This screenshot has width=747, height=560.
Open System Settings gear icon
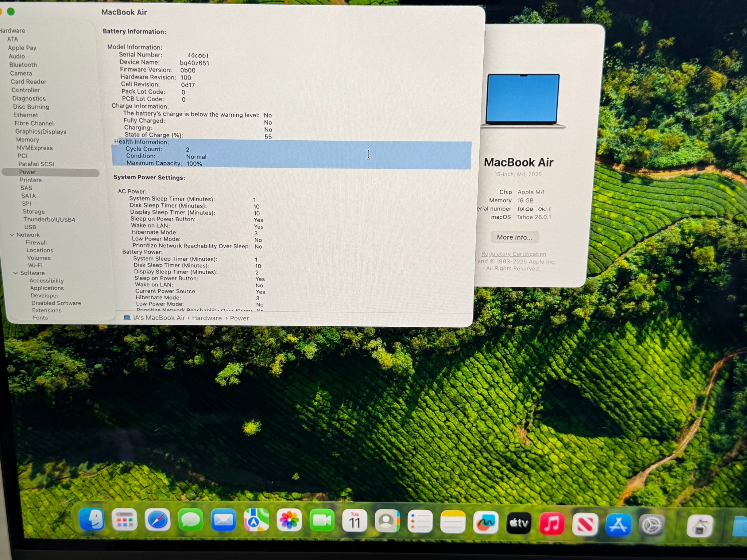[651, 525]
